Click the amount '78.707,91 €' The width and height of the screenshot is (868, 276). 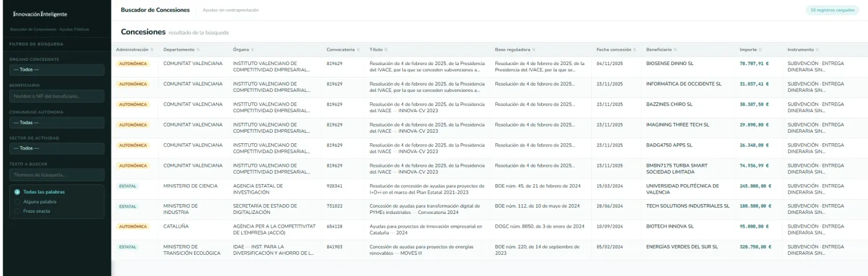755,63
